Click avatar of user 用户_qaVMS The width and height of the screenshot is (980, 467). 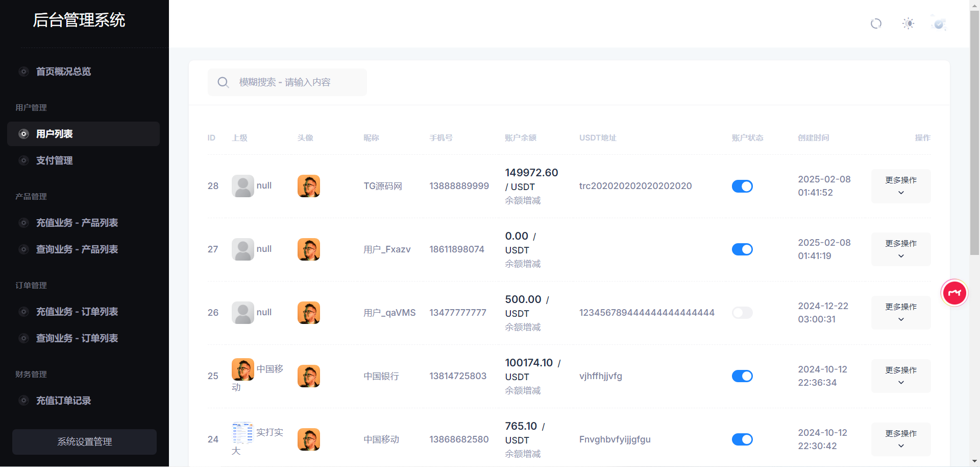[308, 313]
